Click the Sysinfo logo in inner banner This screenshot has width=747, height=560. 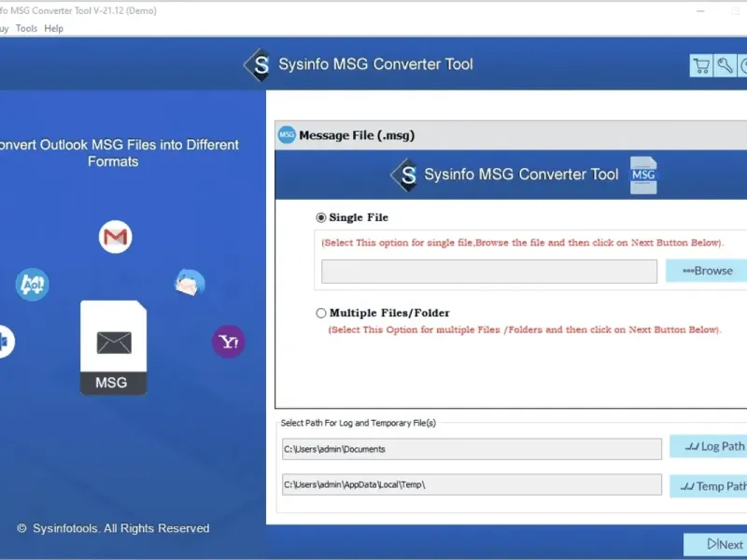(x=405, y=175)
